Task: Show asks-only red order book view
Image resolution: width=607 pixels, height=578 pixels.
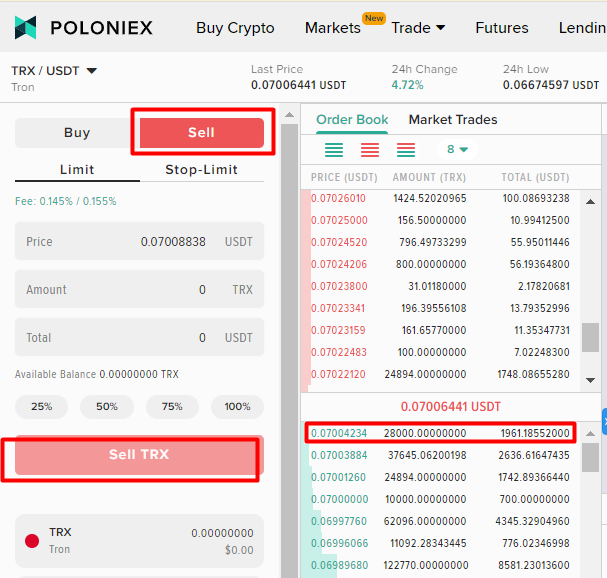Action: [370, 149]
